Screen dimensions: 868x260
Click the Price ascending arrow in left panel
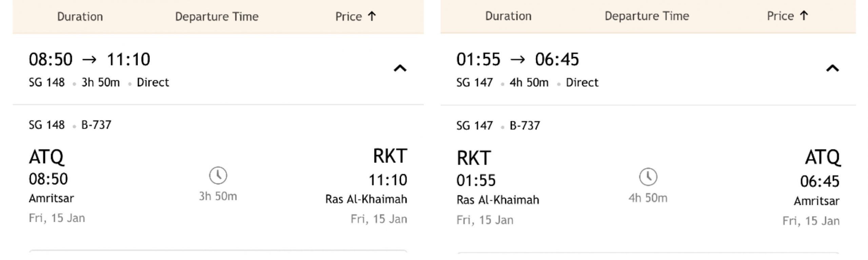pos(372,16)
